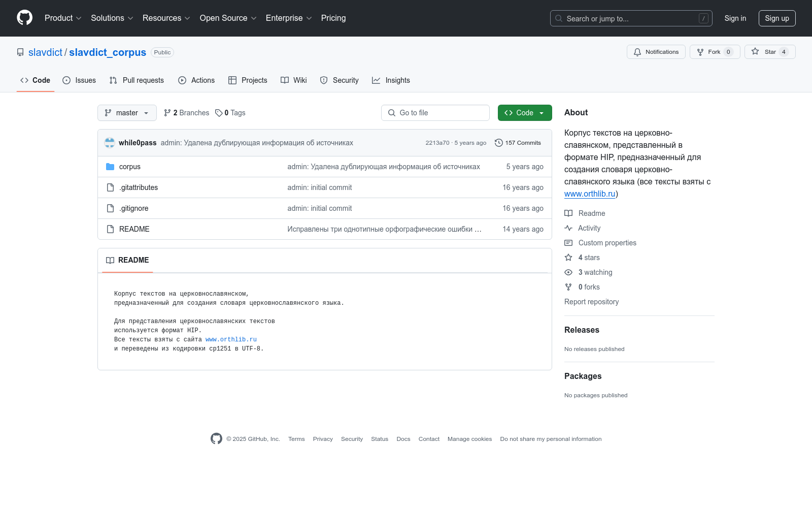Open the Open Source menu
812x508 pixels.
point(228,18)
